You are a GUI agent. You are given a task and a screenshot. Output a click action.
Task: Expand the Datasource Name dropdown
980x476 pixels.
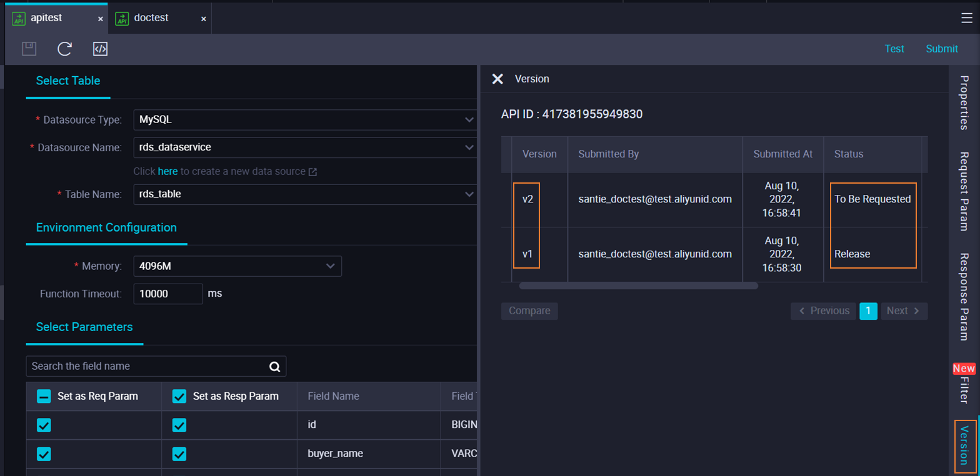click(306, 147)
